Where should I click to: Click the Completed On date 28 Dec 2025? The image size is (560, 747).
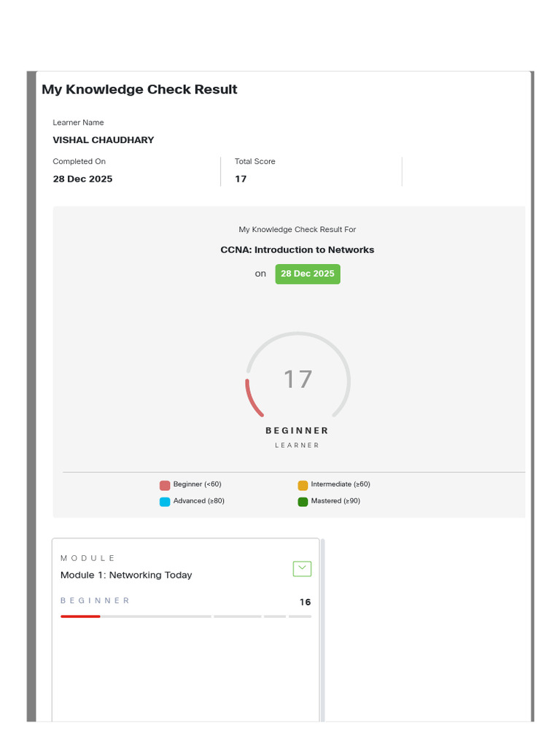pos(82,179)
